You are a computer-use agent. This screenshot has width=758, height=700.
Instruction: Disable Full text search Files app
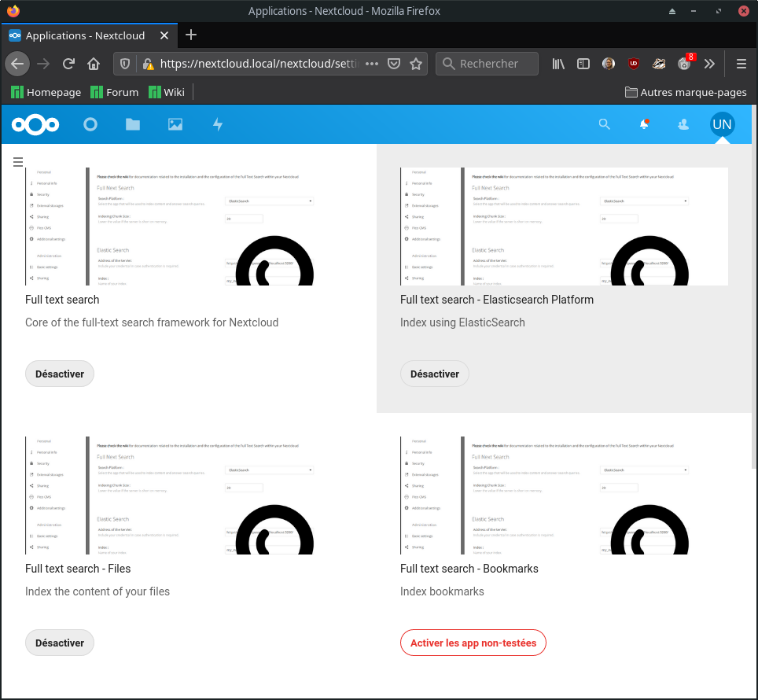coord(60,643)
